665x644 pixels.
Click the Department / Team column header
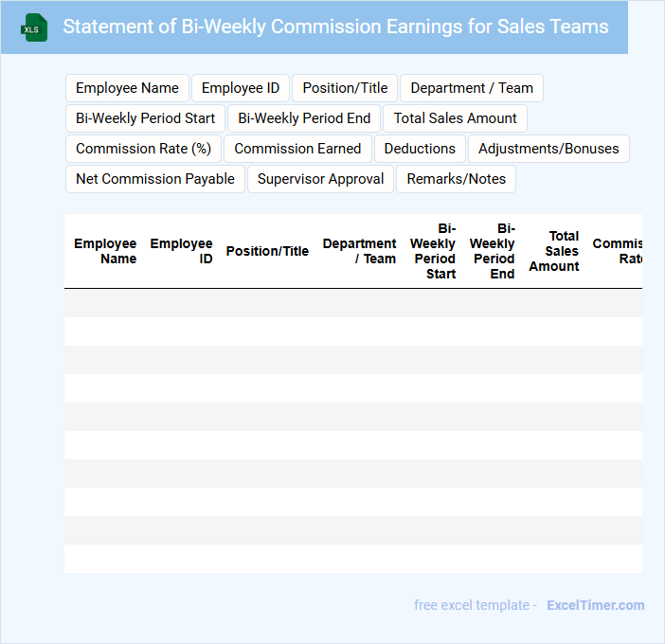[360, 251]
